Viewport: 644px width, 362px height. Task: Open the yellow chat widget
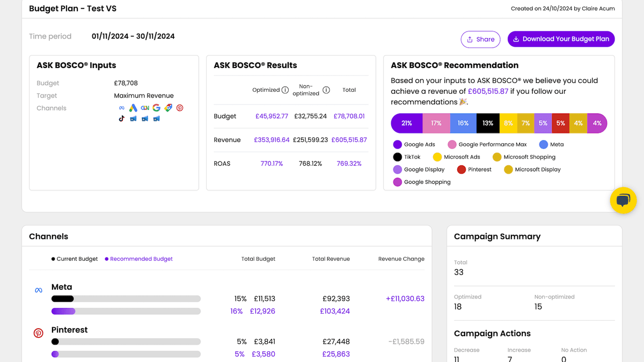[x=623, y=201]
